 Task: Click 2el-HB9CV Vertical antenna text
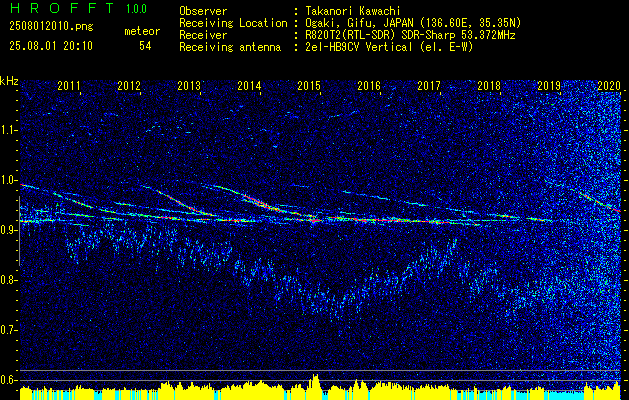pyautogui.click(x=388, y=47)
